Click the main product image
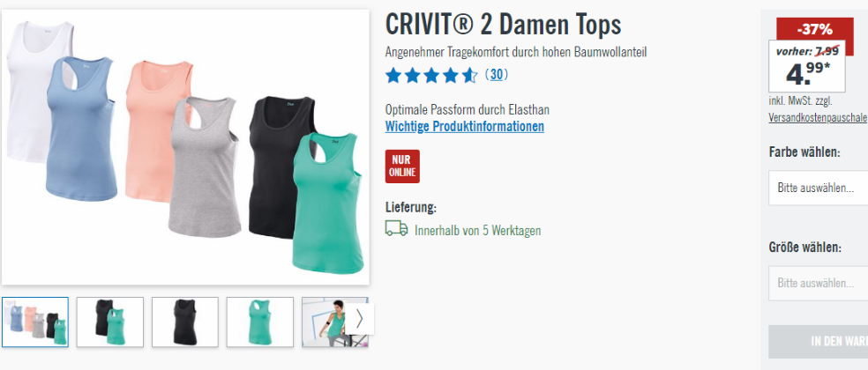This screenshot has height=370, width=868. (185, 147)
